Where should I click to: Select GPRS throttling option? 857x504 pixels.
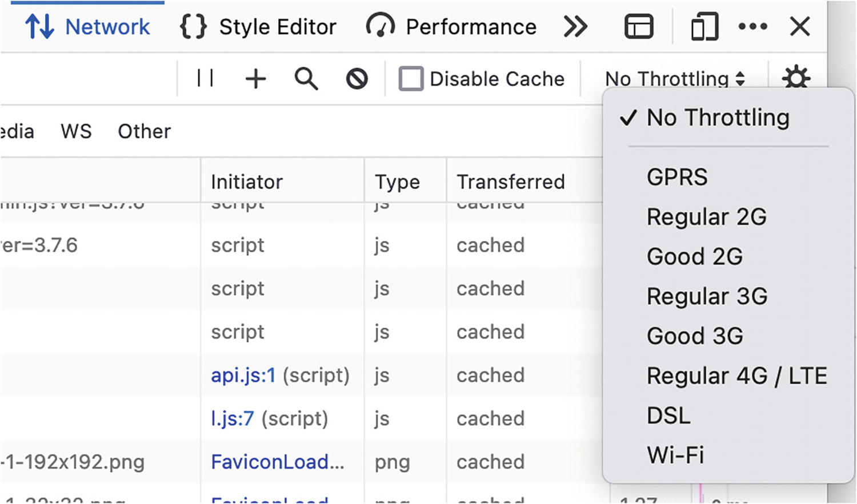pyautogui.click(x=677, y=177)
